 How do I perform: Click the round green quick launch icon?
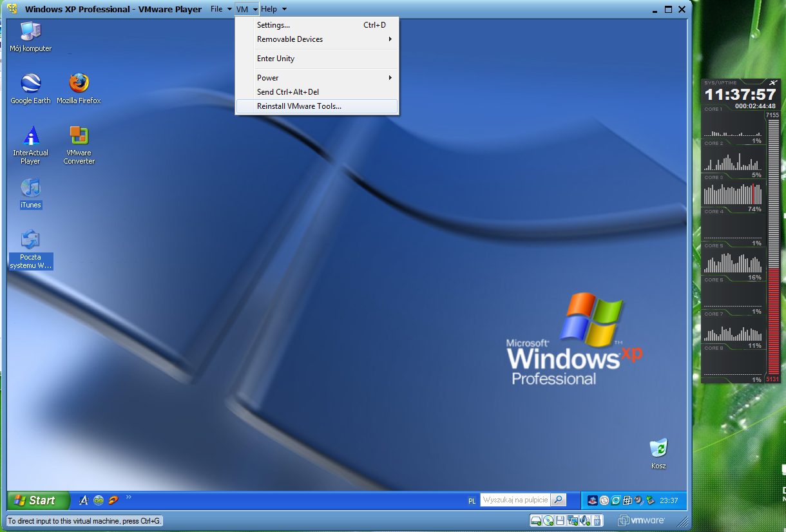point(99,500)
